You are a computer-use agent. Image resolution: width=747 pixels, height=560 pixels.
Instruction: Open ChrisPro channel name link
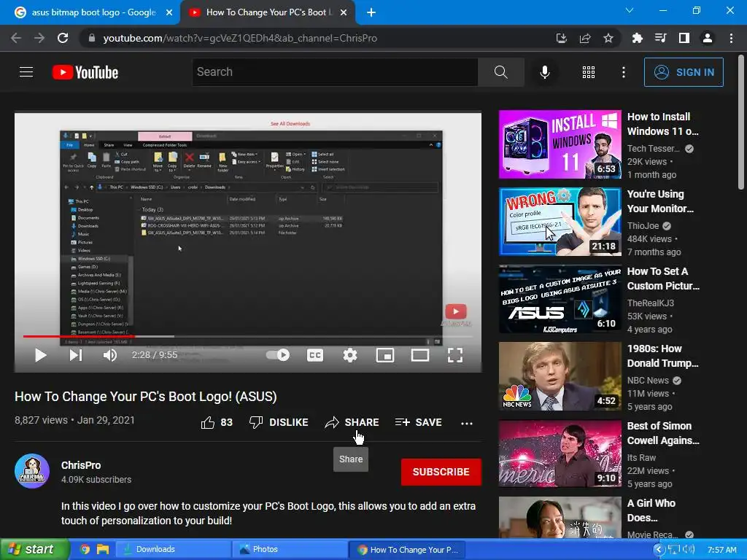pos(81,465)
